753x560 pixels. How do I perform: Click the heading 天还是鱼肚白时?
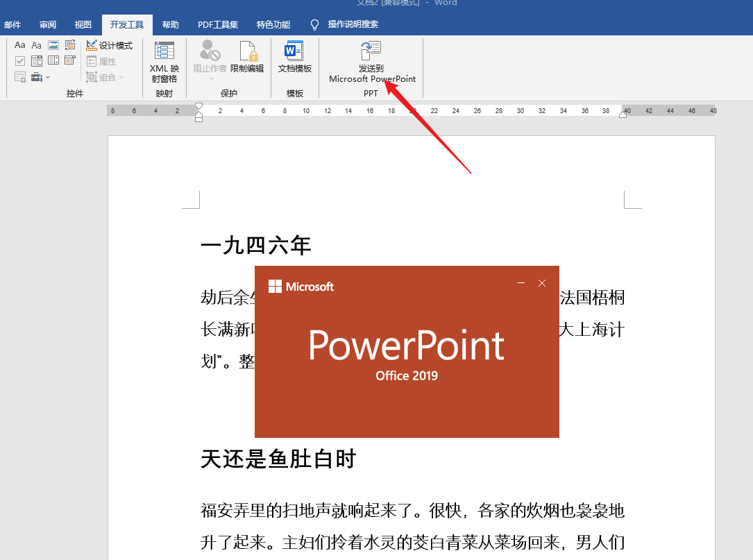[x=278, y=458]
